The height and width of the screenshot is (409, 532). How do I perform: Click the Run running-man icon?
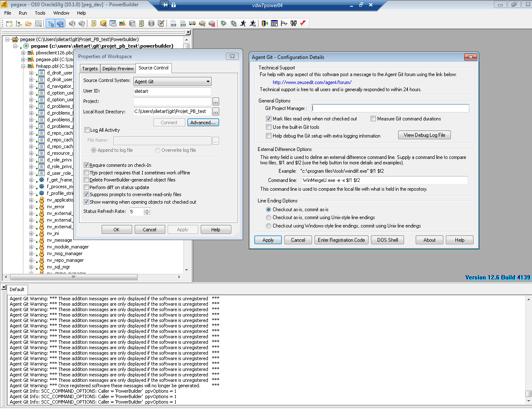pos(243,23)
